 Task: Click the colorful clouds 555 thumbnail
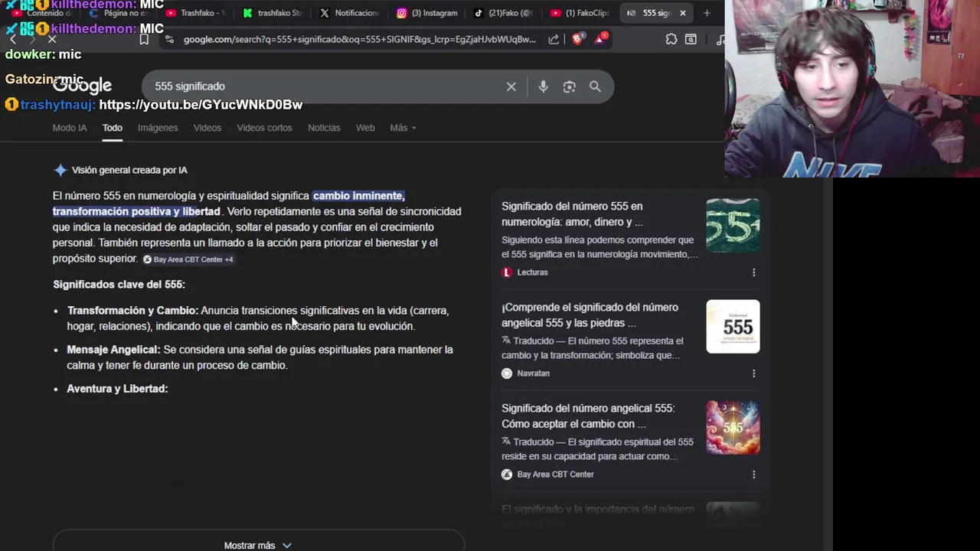(x=733, y=428)
